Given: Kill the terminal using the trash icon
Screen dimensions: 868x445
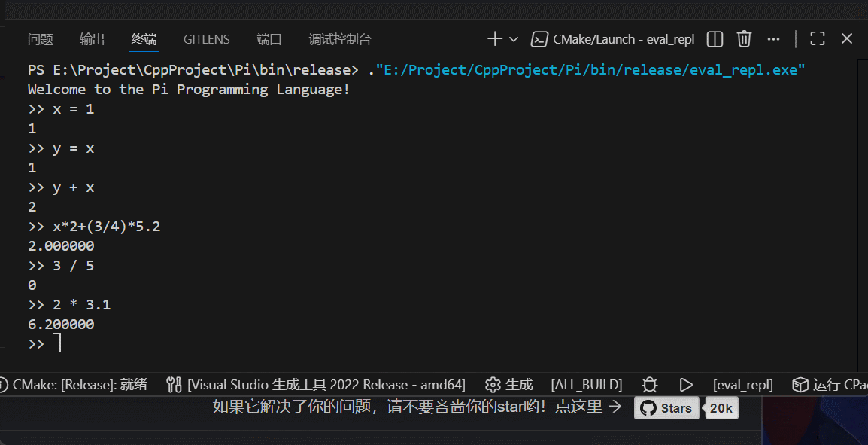Looking at the screenshot, I should coord(743,38).
